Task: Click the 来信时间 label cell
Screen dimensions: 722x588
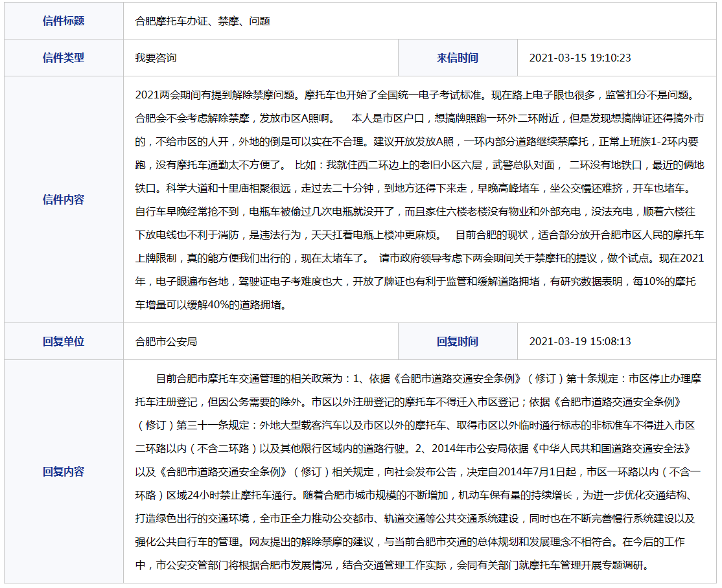Action: point(457,58)
